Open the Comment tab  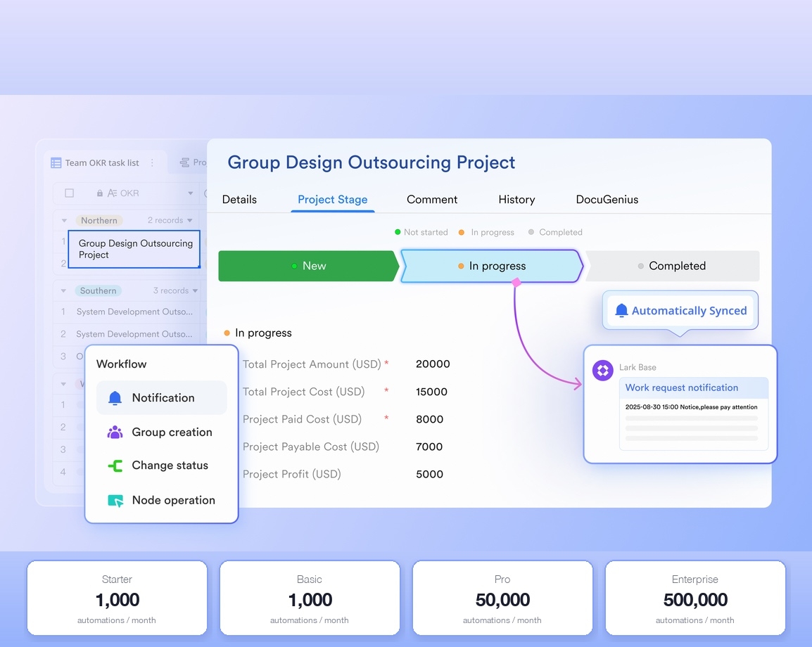432,200
